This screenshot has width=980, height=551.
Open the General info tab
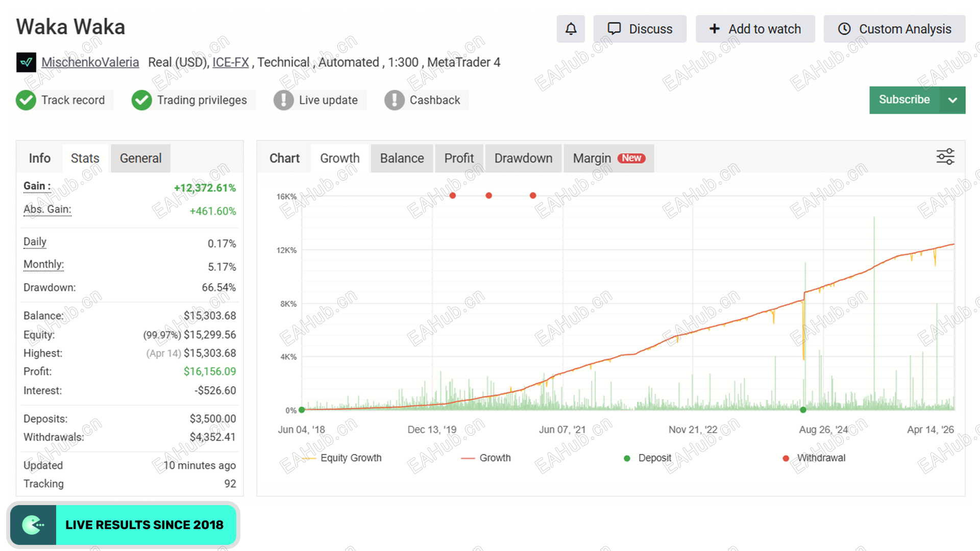pos(140,158)
